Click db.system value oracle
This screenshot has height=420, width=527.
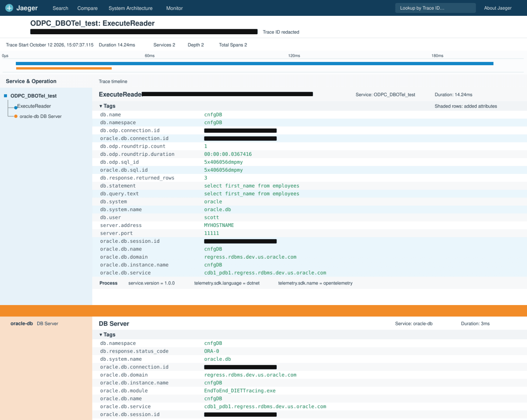point(213,202)
